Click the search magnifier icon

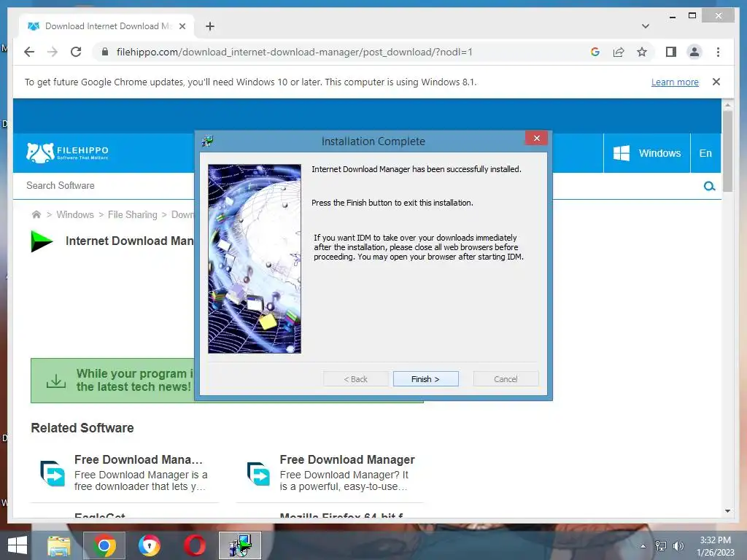click(709, 186)
